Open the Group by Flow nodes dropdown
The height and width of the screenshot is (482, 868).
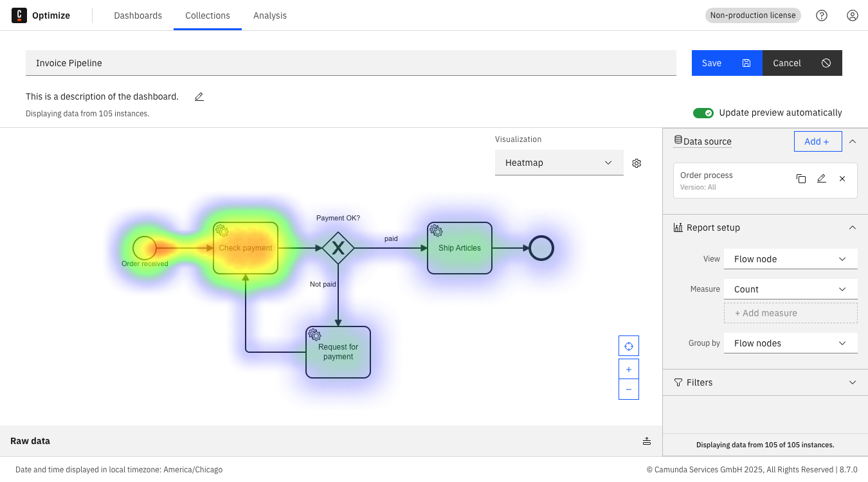click(x=790, y=343)
